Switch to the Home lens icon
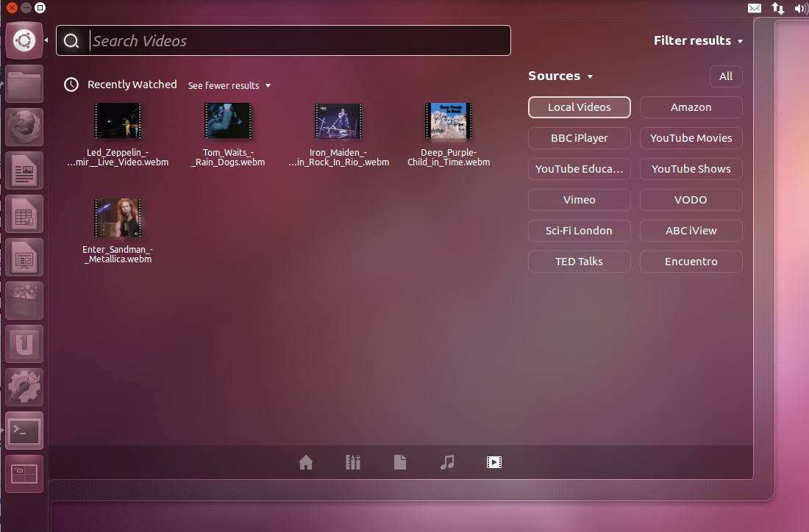The height and width of the screenshot is (532, 809). [305, 462]
